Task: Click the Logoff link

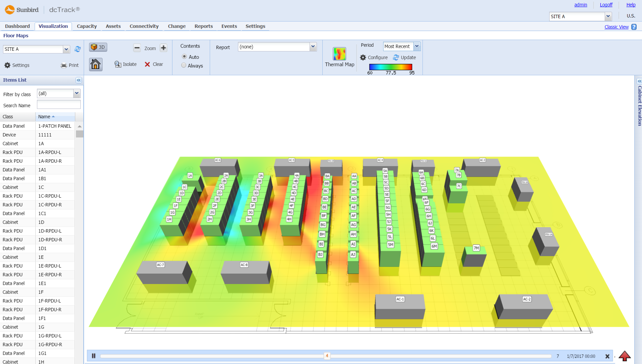Action: (x=606, y=4)
